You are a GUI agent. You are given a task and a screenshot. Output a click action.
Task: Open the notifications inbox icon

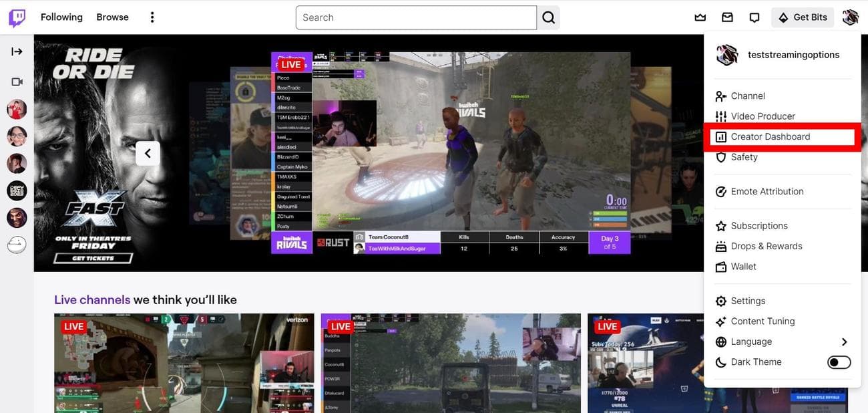[727, 17]
